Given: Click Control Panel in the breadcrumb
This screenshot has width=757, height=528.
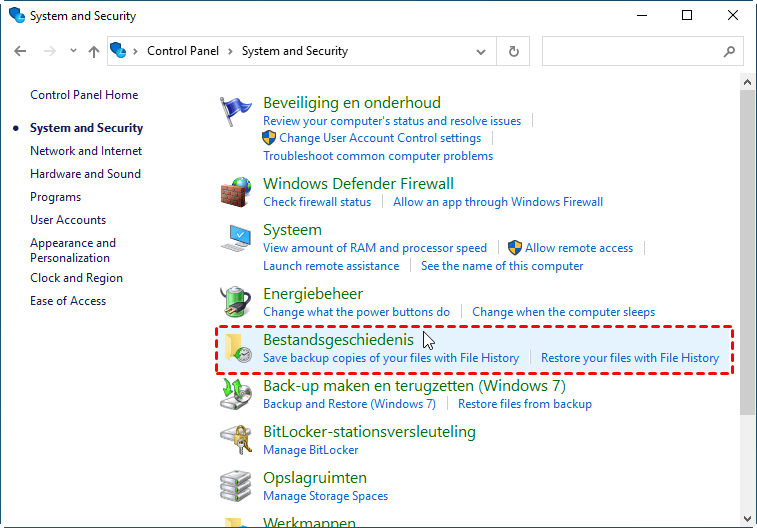Looking at the screenshot, I should (183, 51).
